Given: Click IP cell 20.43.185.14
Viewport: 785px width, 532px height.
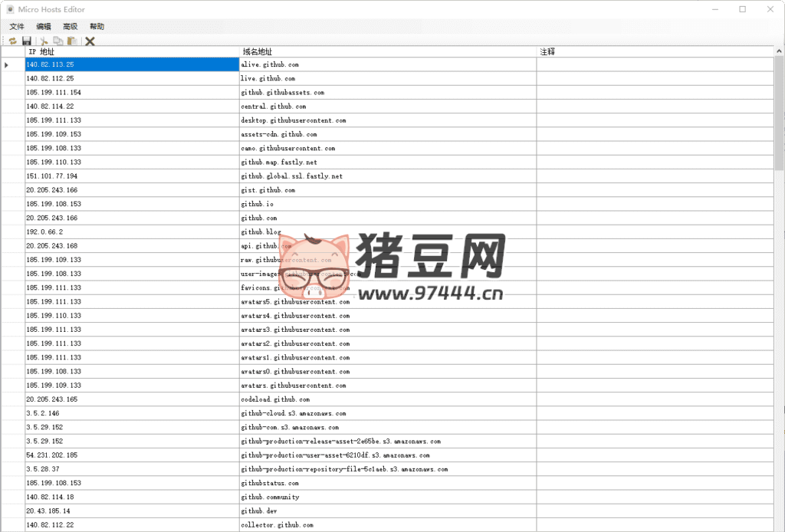Looking at the screenshot, I should (132, 511).
